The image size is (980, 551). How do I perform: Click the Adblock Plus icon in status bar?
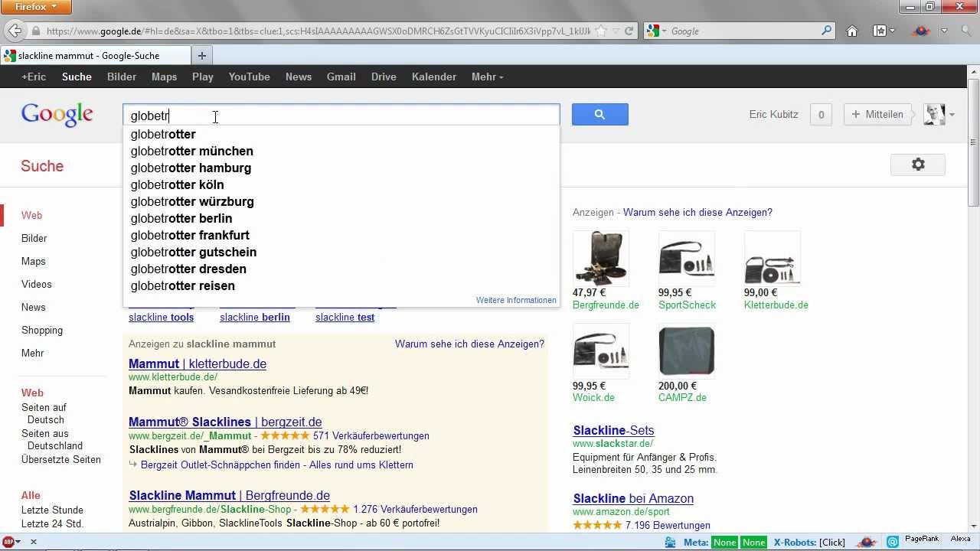click(8, 542)
